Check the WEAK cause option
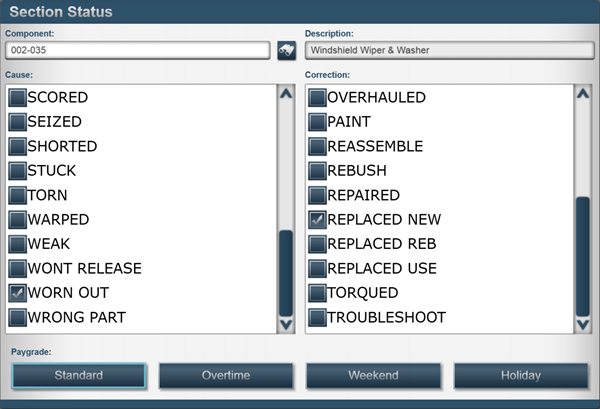 pyautogui.click(x=18, y=244)
